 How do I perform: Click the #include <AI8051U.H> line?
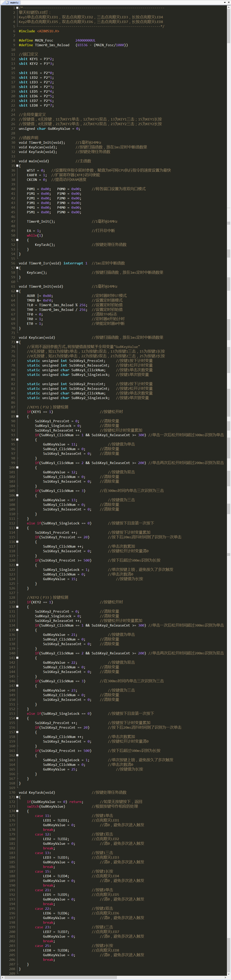39,31
